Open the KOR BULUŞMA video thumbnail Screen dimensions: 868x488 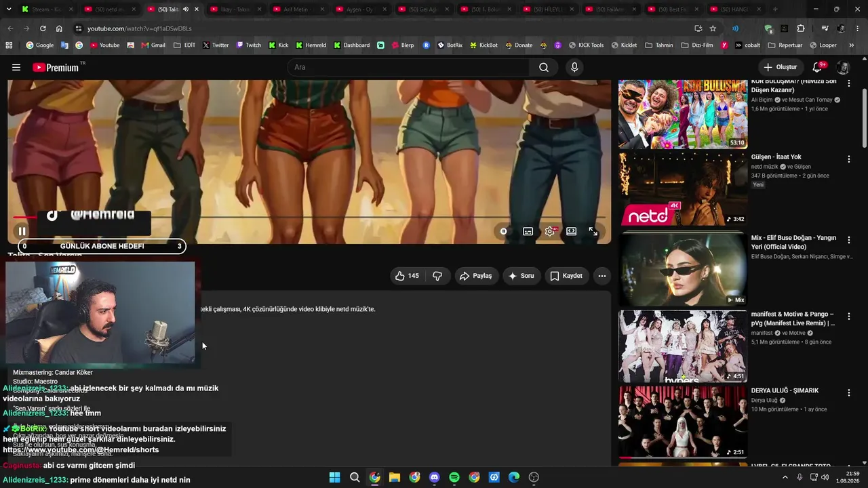tap(683, 114)
